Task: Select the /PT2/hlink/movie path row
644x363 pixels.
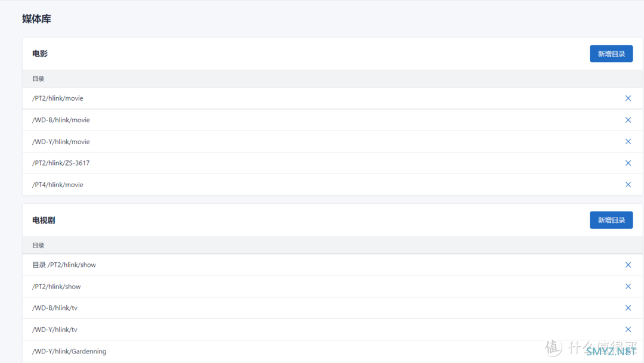Action: [x=332, y=98]
